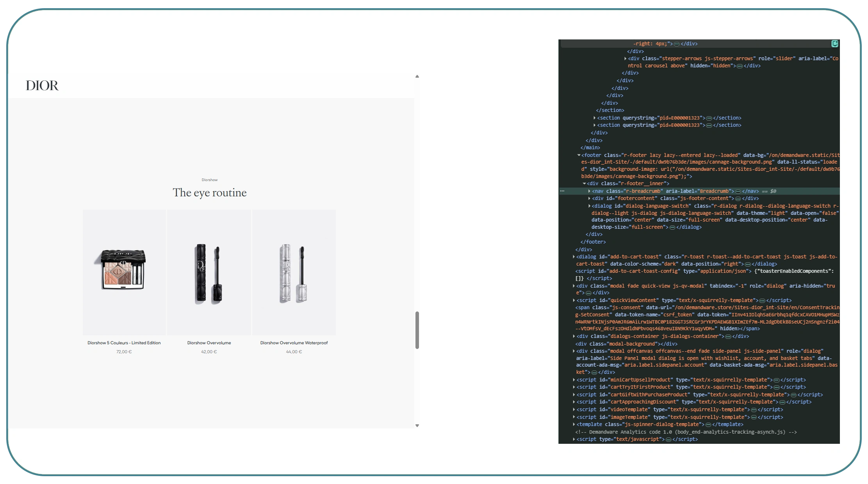This screenshot has width=868, height=484.
Task: Click the silver Overvolume Waterproof mascara image
Action: tap(294, 273)
